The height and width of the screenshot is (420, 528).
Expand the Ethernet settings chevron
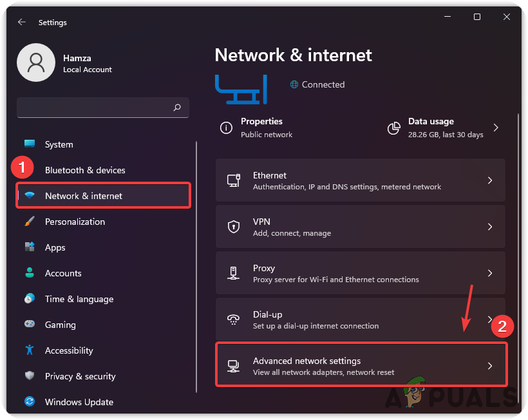pos(490,180)
